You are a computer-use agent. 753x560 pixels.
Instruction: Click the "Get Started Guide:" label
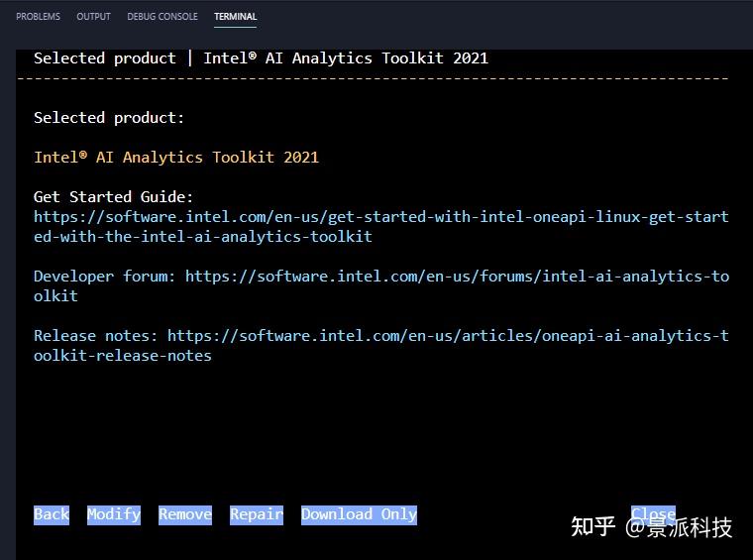point(114,197)
